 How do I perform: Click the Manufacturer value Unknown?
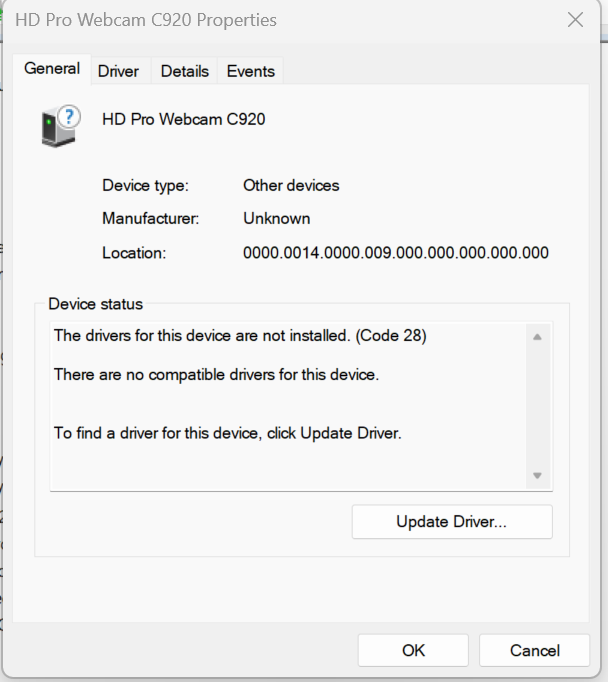click(277, 218)
